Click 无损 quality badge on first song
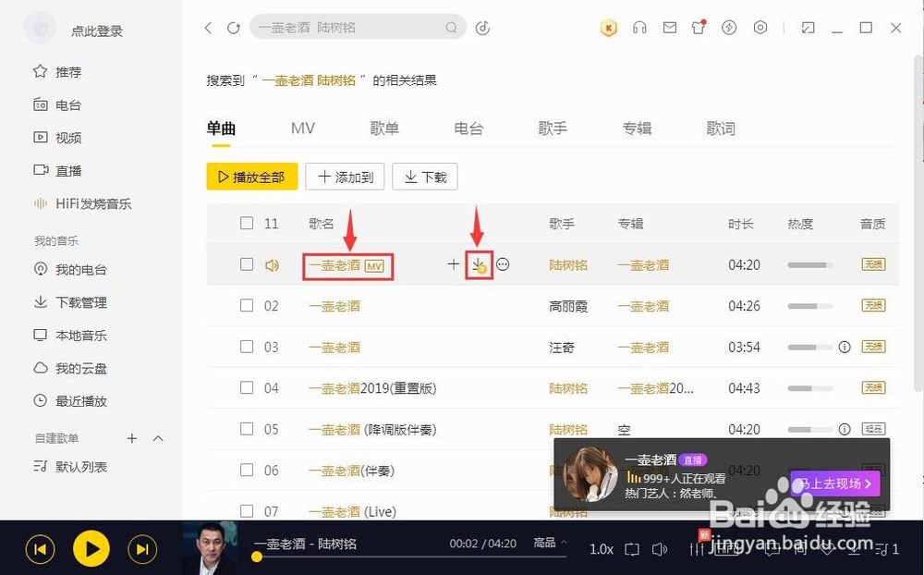 pyautogui.click(x=873, y=264)
